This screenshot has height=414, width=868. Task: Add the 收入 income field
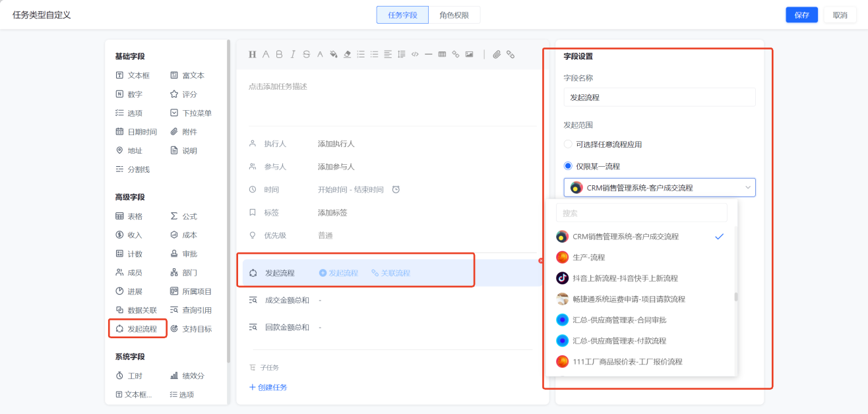[129, 235]
